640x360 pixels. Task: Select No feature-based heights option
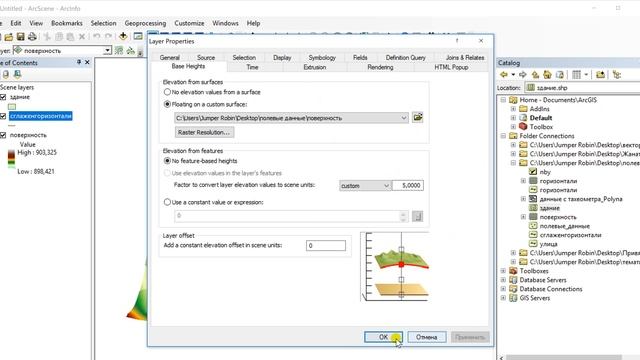[167, 161]
